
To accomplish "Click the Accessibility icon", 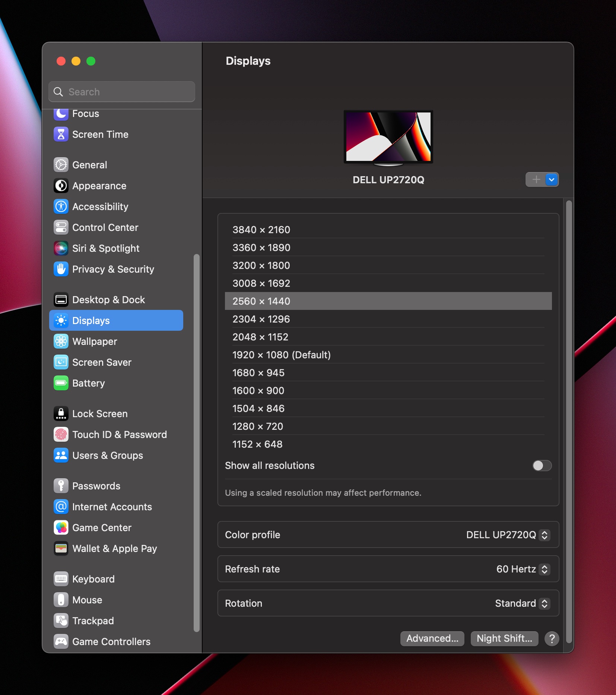I will (61, 207).
